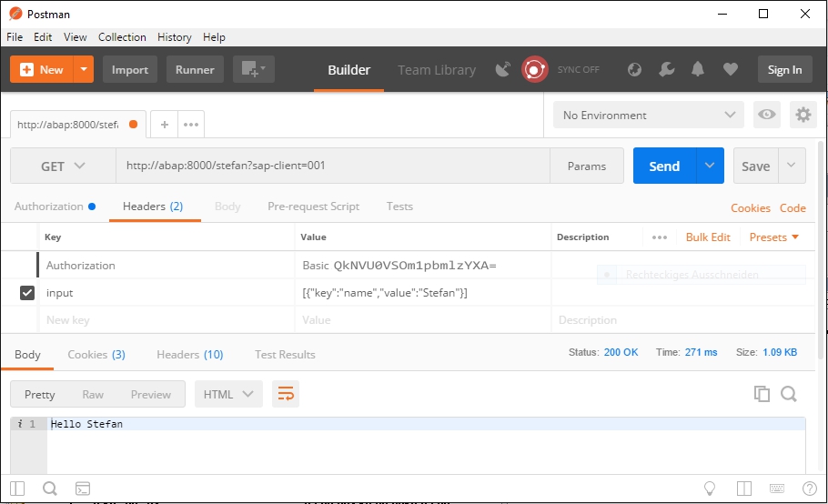Click the environment quick look eye icon
828x504 pixels.
click(767, 115)
